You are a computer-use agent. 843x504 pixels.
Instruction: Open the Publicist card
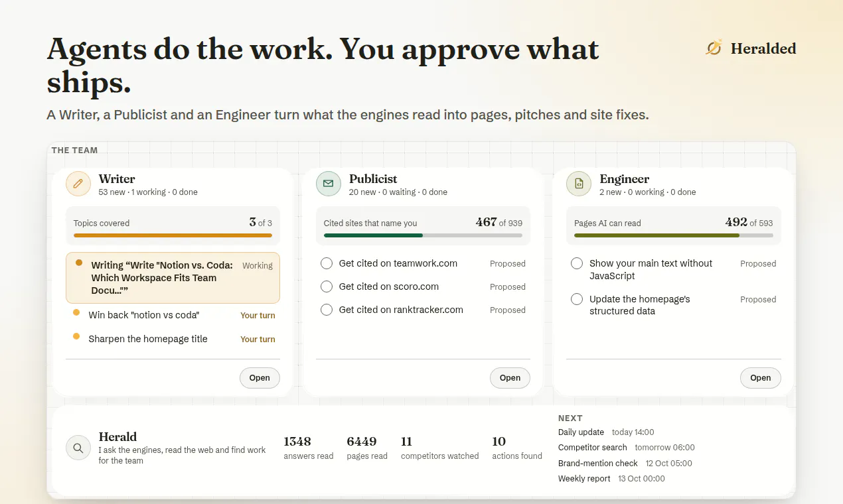510,378
